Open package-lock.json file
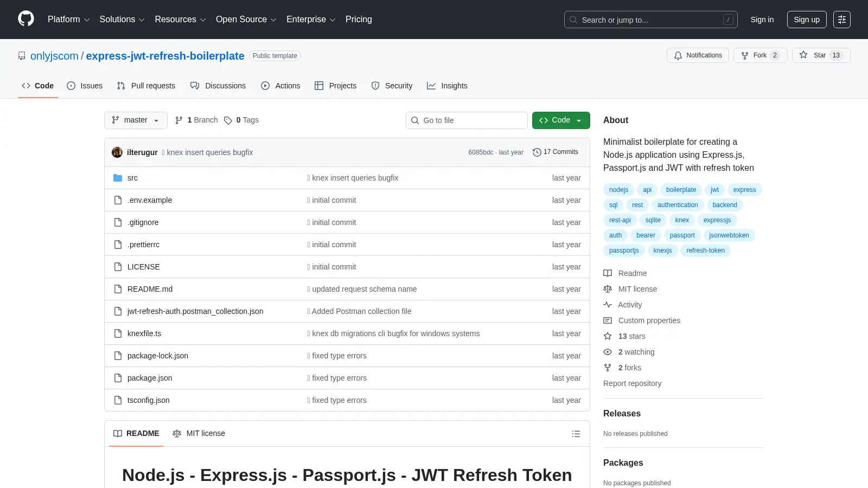Viewport: 868px width, 488px height. click(x=158, y=356)
